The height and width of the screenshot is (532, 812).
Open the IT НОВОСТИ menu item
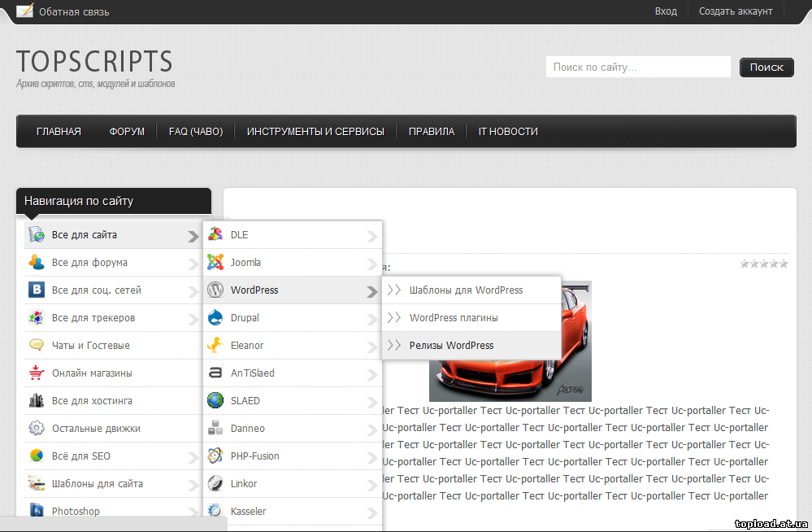(x=508, y=131)
